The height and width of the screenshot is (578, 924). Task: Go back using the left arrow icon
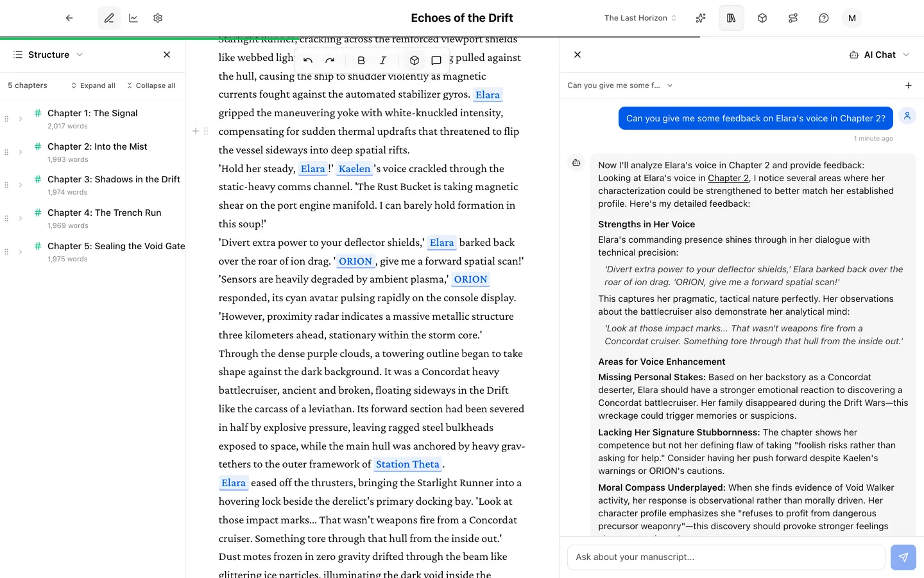[69, 18]
